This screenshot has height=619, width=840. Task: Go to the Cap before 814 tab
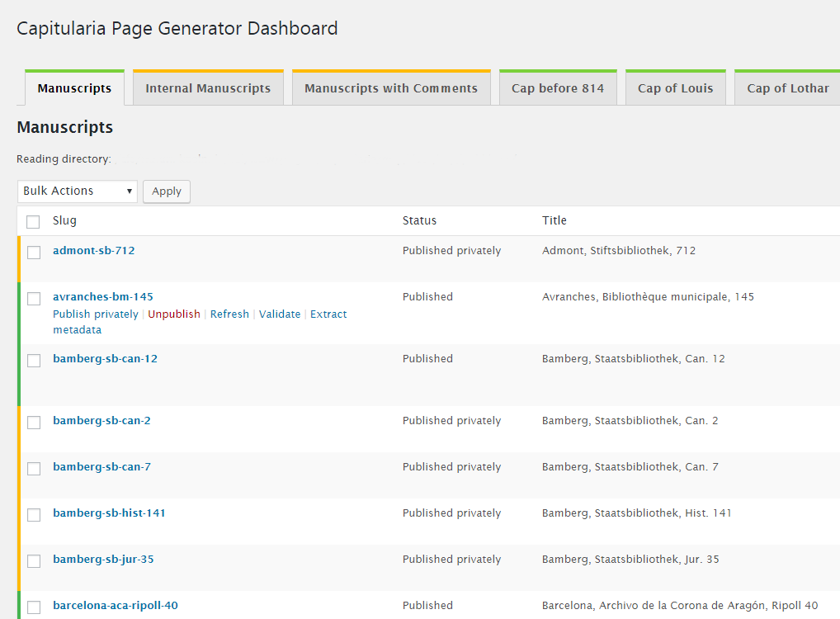pyautogui.click(x=558, y=88)
